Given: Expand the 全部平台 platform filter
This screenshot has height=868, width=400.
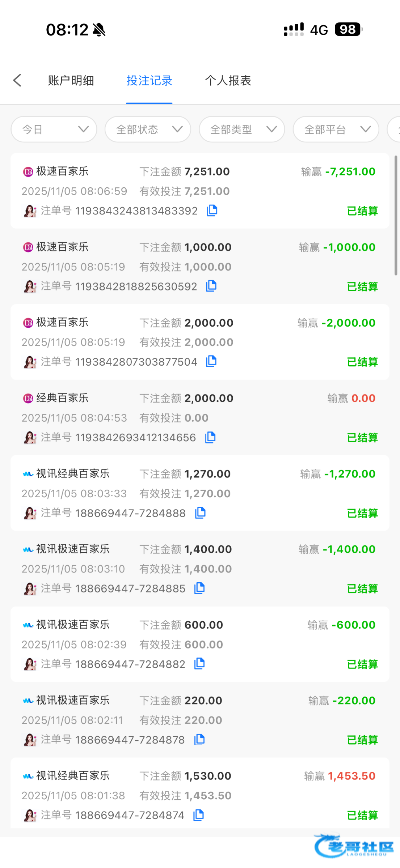Looking at the screenshot, I should coord(336,129).
